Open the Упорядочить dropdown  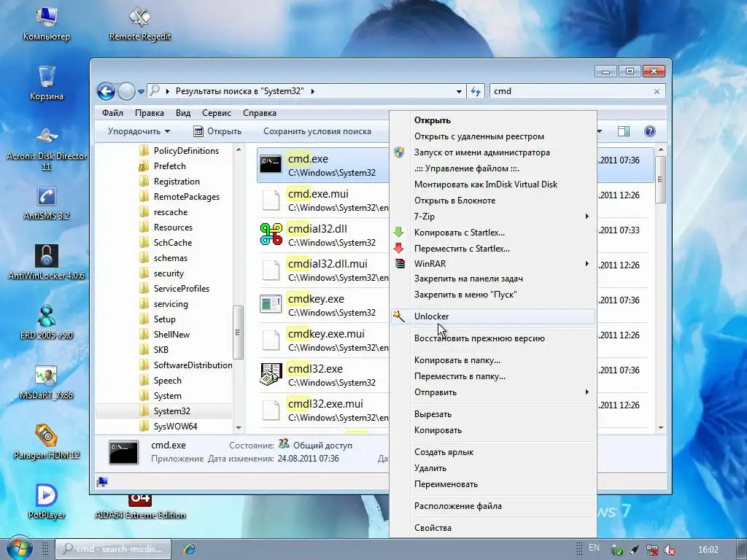[139, 131]
